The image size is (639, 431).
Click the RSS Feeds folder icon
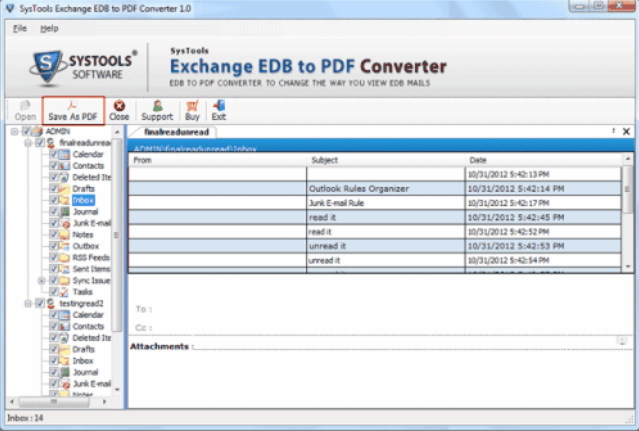click(64, 257)
